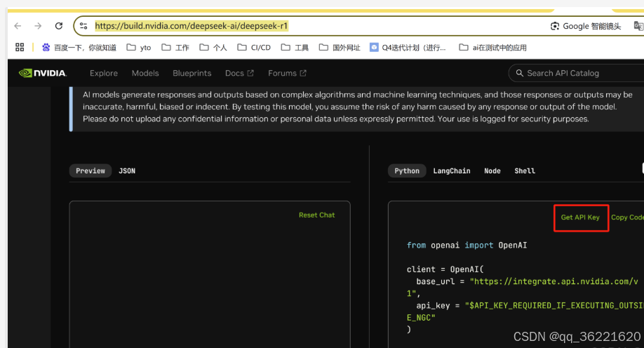
Task: Go to Explore in NVIDIA nav
Action: coord(104,73)
